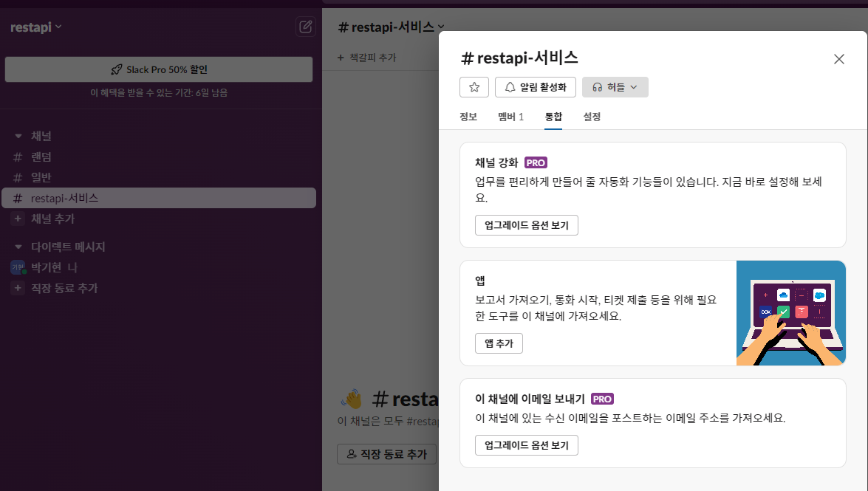Screen dimensions: 868x491
Task: Click the compose new message icon
Action: pyautogui.click(x=306, y=27)
